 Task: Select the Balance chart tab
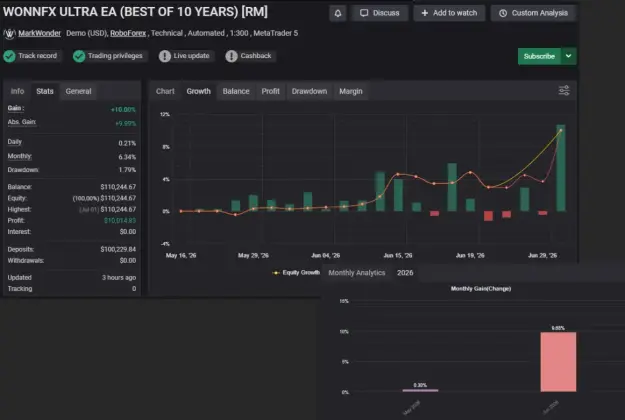click(x=236, y=91)
